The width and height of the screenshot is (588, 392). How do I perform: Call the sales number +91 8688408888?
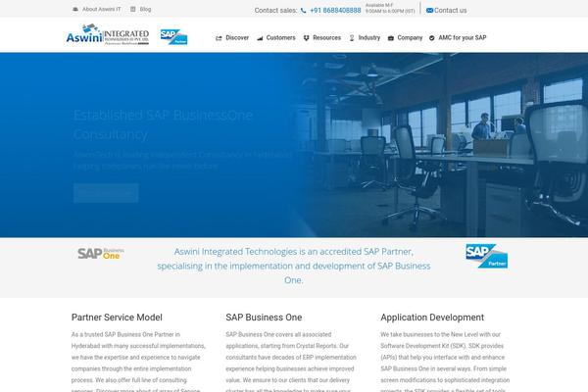coord(335,11)
